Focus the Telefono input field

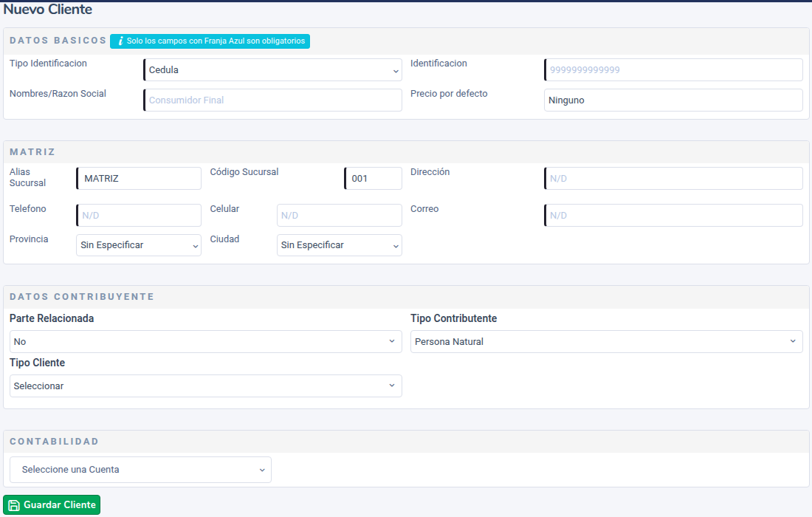tap(138, 215)
